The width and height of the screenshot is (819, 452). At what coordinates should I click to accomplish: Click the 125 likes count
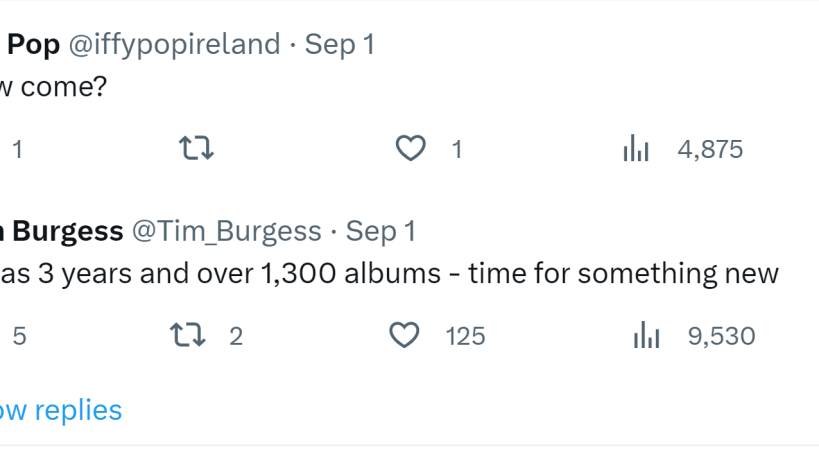pyautogui.click(x=465, y=336)
